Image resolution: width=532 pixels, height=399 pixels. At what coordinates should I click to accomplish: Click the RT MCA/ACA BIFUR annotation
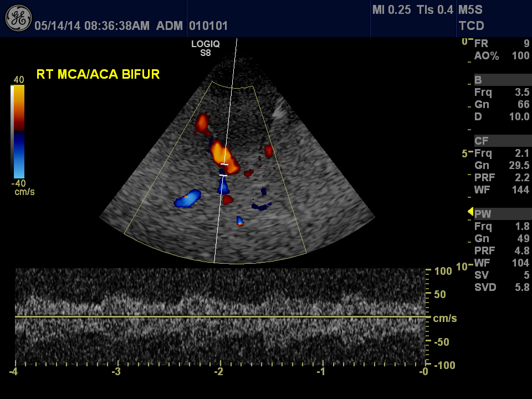98,74
